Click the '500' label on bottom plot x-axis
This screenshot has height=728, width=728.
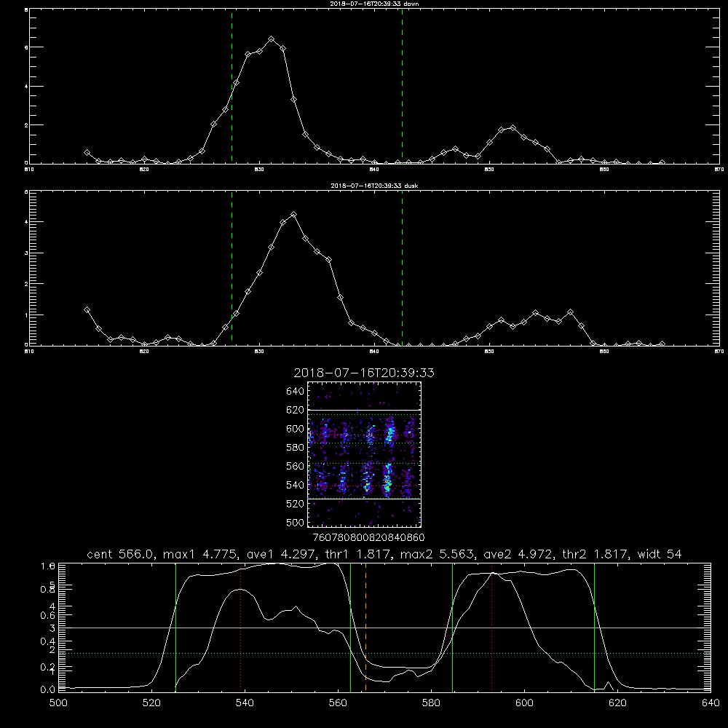(58, 703)
